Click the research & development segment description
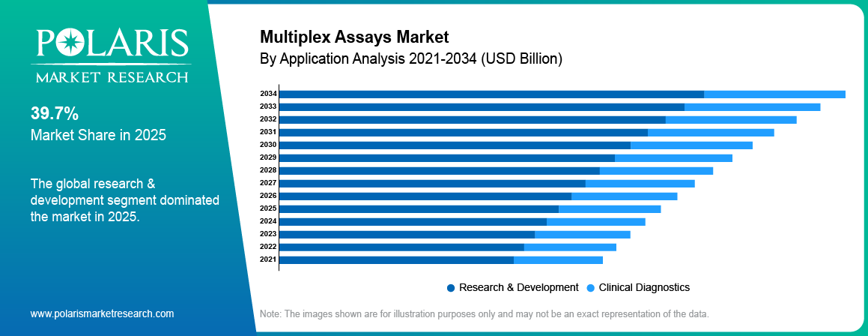The width and height of the screenshot is (868, 336). [125, 199]
